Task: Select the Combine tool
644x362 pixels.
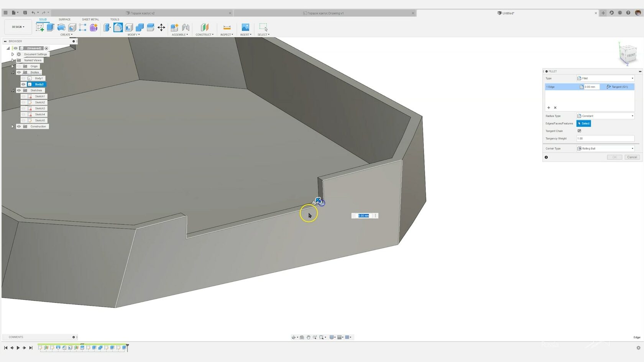Action: (140, 27)
